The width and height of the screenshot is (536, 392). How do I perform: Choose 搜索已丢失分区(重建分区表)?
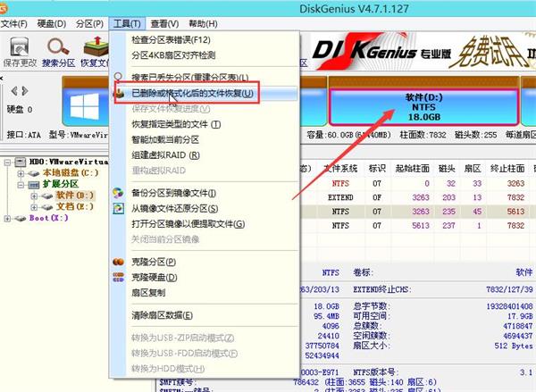click(x=190, y=77)
